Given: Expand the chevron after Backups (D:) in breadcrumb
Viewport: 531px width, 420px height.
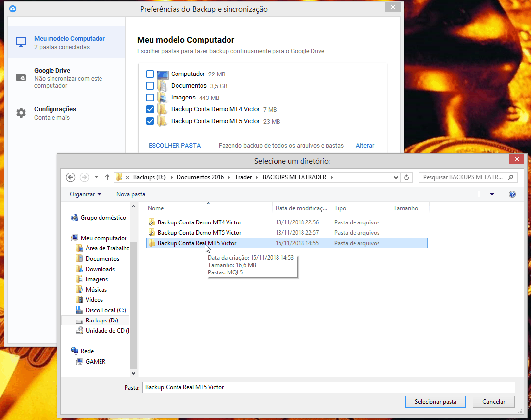Looking at the screenshot, I should [x=171, y=177].
